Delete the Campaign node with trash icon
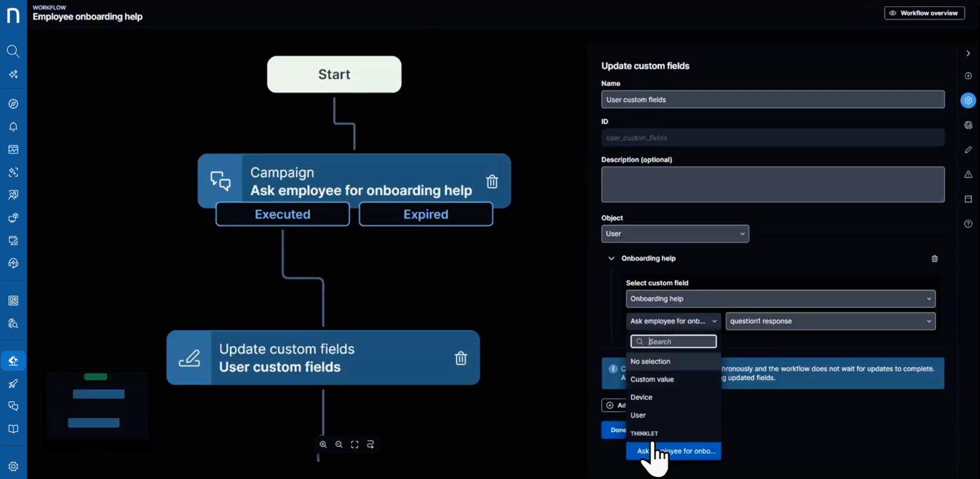 click(x=491, y=181)
